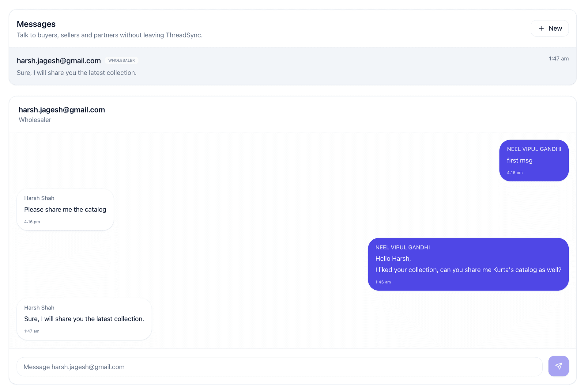Click the chat header email harsh.jagesh@gmail.com
The height and width of the screenshot is (392, 588).
(62, 110)
